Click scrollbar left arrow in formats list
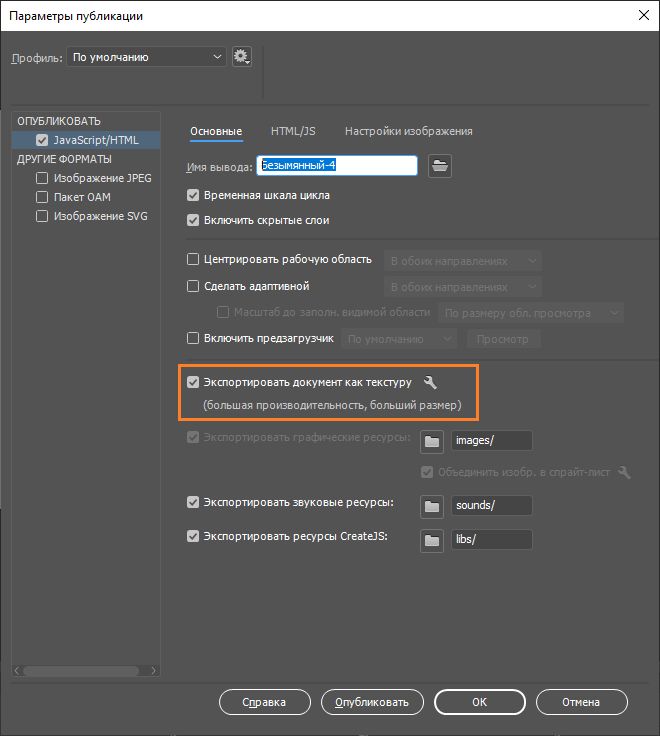This screenshot has height=736, width=660. coord(17,671)
